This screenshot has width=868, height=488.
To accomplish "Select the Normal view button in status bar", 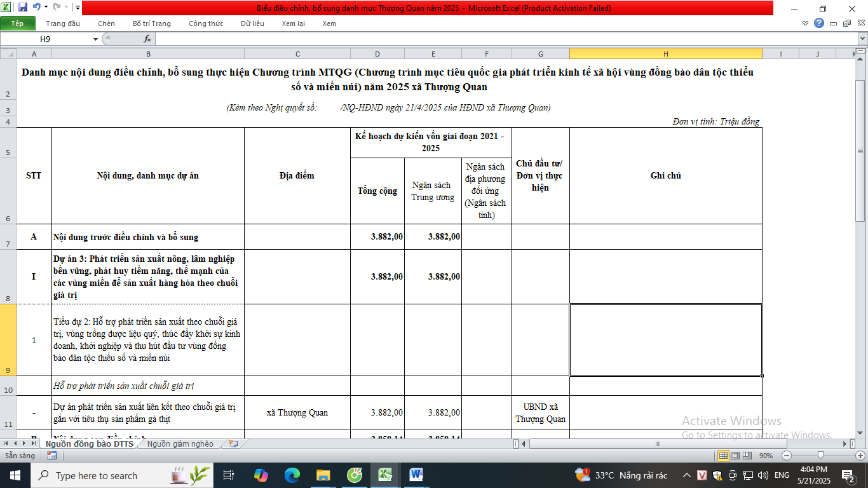I will point(723,456).
